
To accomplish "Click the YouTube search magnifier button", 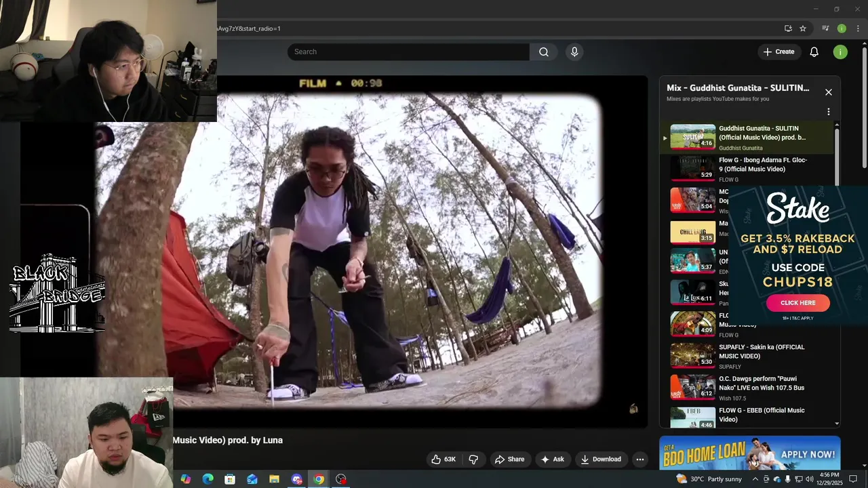I will 543,52.
